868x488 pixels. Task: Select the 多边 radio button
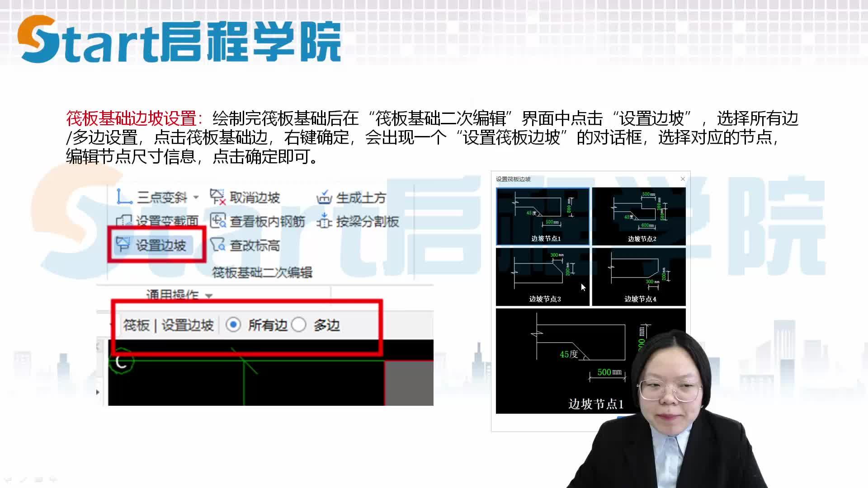[x=299, y=325]
